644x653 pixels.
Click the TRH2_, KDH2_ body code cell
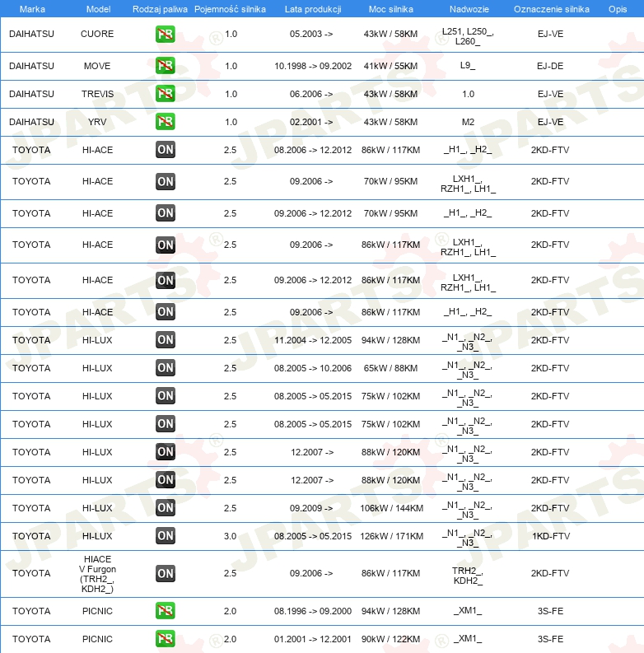468,575
